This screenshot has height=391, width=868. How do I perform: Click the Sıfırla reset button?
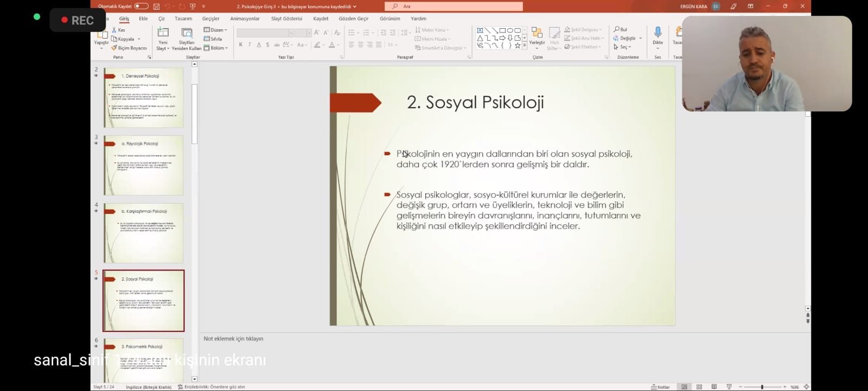coord(213,39)
